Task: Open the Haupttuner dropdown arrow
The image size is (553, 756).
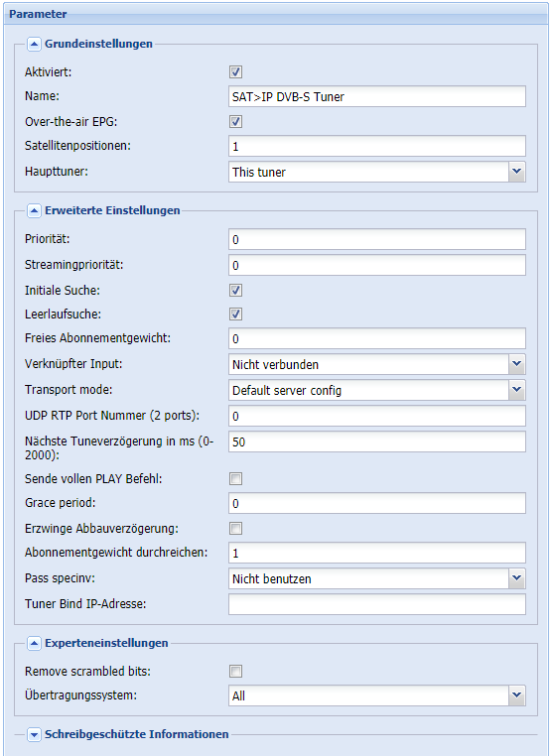Action: point(517,172)
